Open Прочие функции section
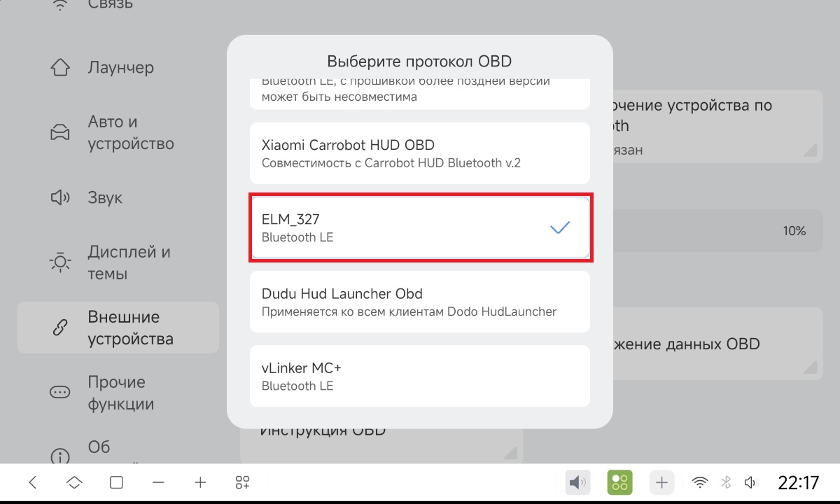 tap(118, 393)
